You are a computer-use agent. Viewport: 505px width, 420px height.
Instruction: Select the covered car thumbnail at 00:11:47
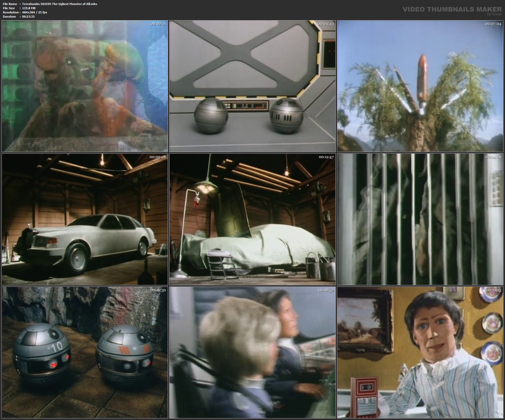(x=252, y=219)
